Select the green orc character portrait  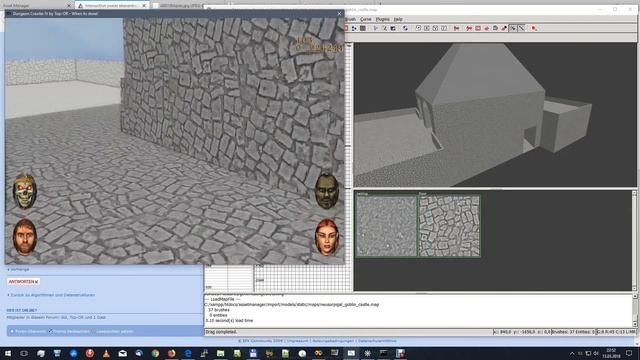pyautogui.click(x=327, y=191)
